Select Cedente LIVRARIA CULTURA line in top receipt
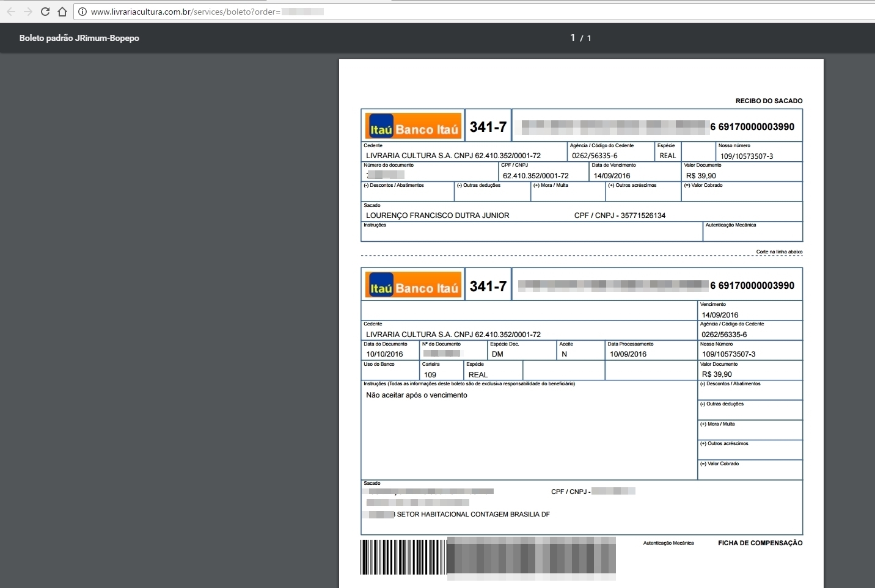 click(x=453, y=156)
